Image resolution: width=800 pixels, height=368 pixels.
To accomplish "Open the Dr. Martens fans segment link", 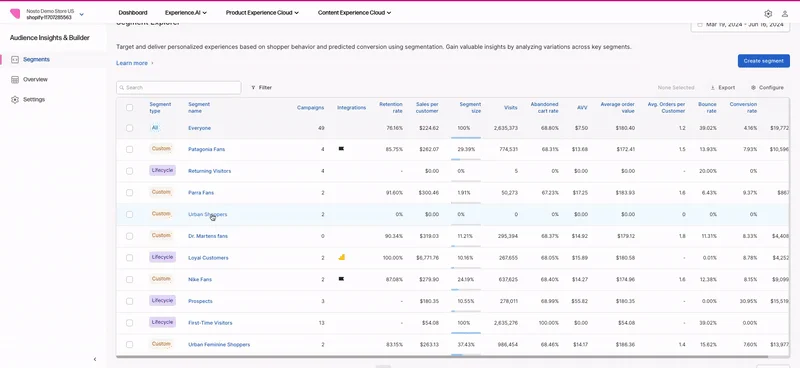I will pyautogui.click(x=208, y=236).
